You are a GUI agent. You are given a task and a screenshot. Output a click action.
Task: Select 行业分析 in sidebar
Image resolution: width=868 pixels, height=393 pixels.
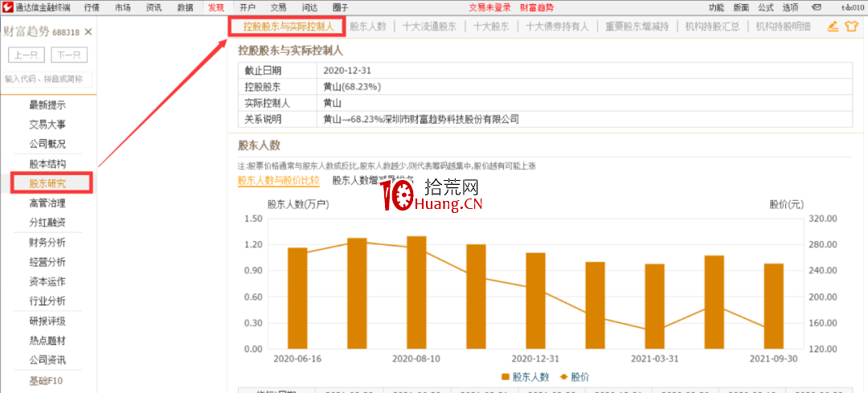coord(47,301)
